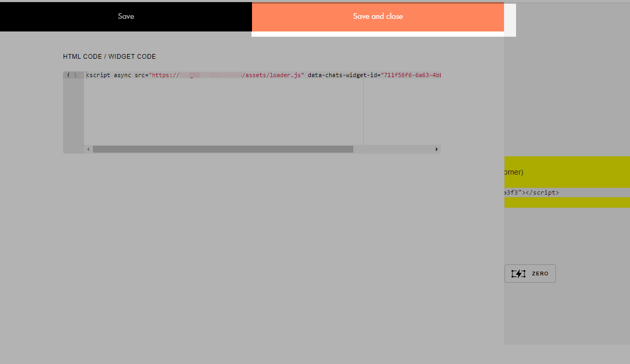The height and width of the screenshot is (364, 630).
Task: Place cursor on the script tag keyword
Action: [100, 76]
